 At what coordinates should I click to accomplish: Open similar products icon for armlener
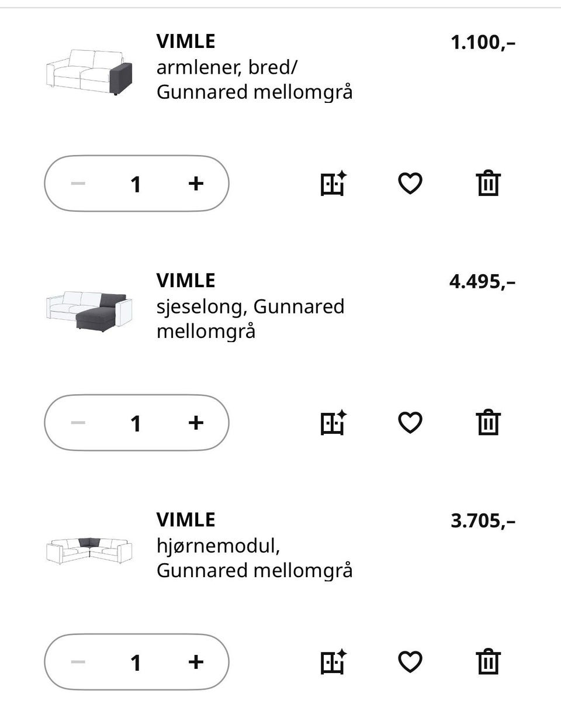click(333, 184)
